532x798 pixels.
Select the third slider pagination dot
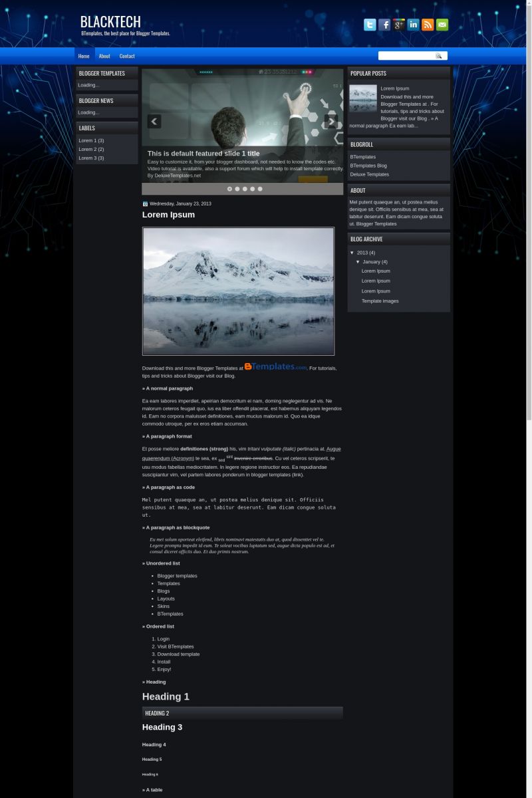245,189
